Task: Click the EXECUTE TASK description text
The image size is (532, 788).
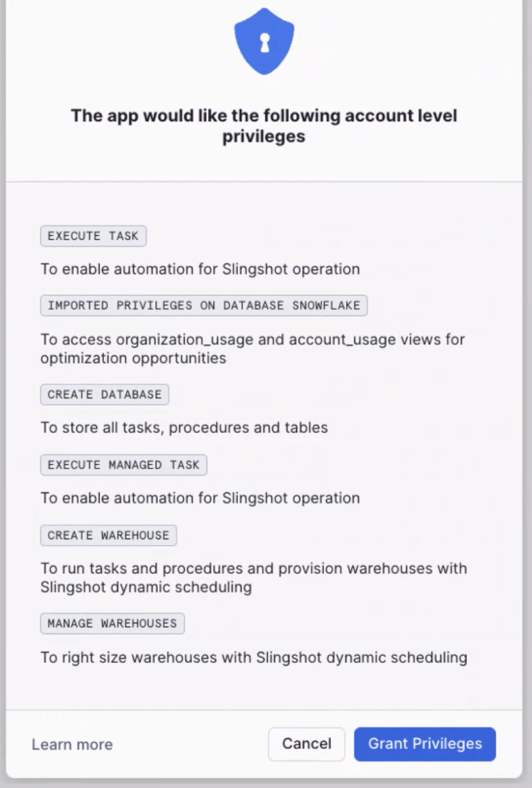Action: click(199, 269)
